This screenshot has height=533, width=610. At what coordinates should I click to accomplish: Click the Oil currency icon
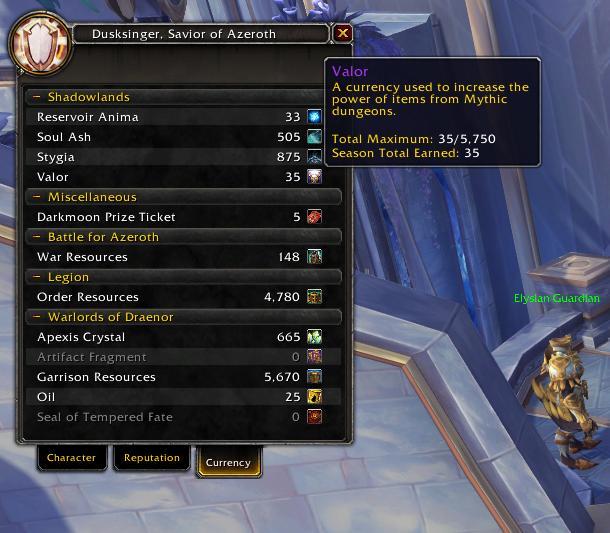point(314,397)
